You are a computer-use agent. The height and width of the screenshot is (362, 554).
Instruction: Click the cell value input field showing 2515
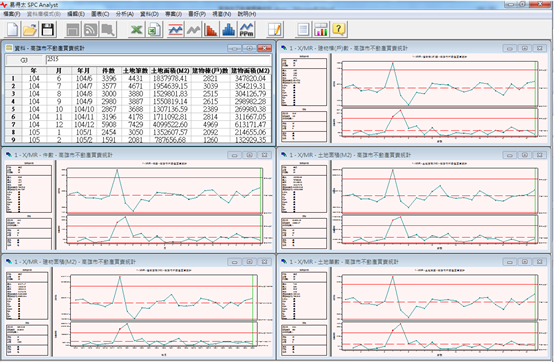tap(158, 59)
